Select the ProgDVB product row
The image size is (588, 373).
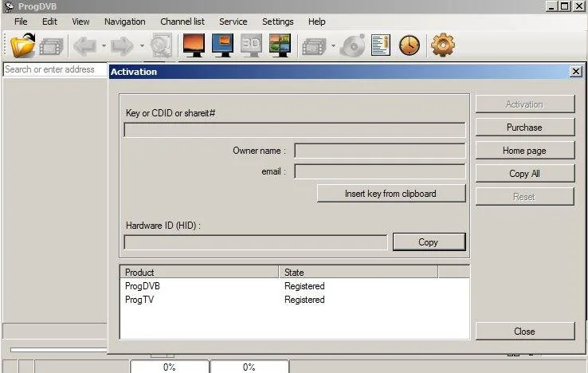tap(295, 286)
